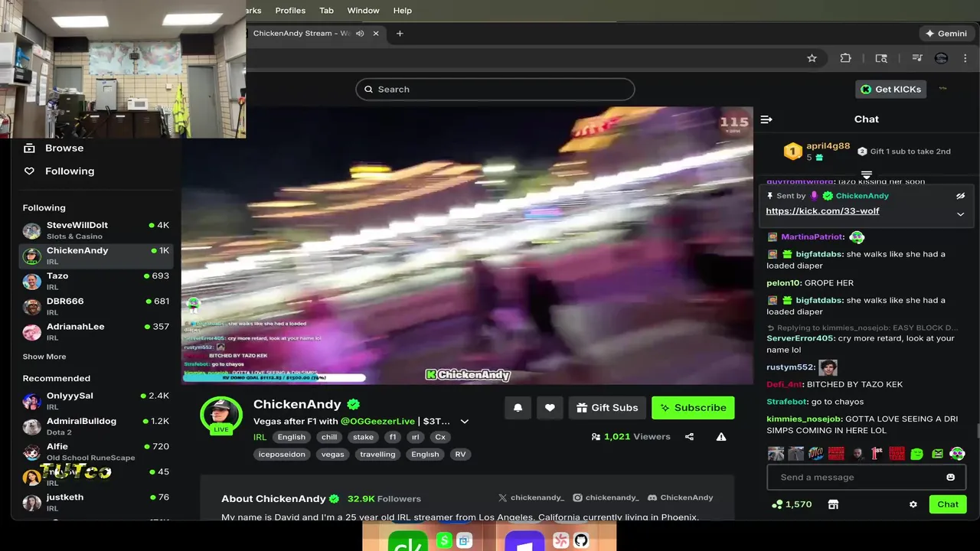
Task: Open chat settings gear icon
Action: (913, 504)
